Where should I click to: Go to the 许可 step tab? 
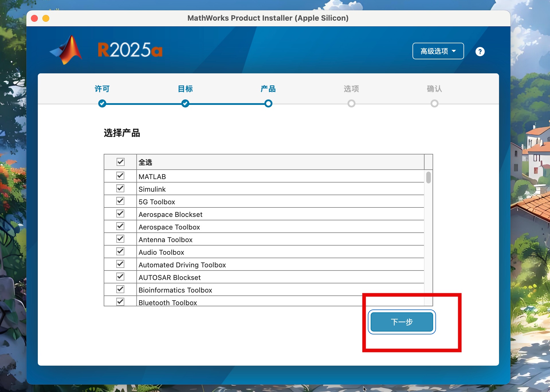102,89
